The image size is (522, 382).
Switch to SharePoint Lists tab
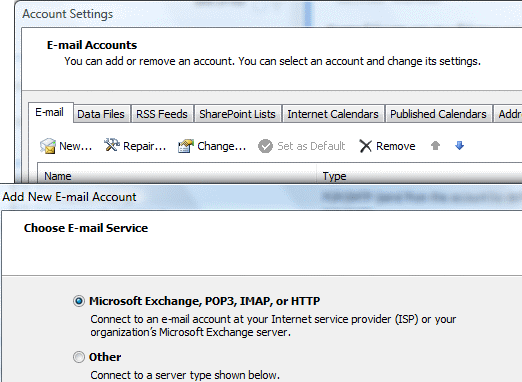click(237, 114)
